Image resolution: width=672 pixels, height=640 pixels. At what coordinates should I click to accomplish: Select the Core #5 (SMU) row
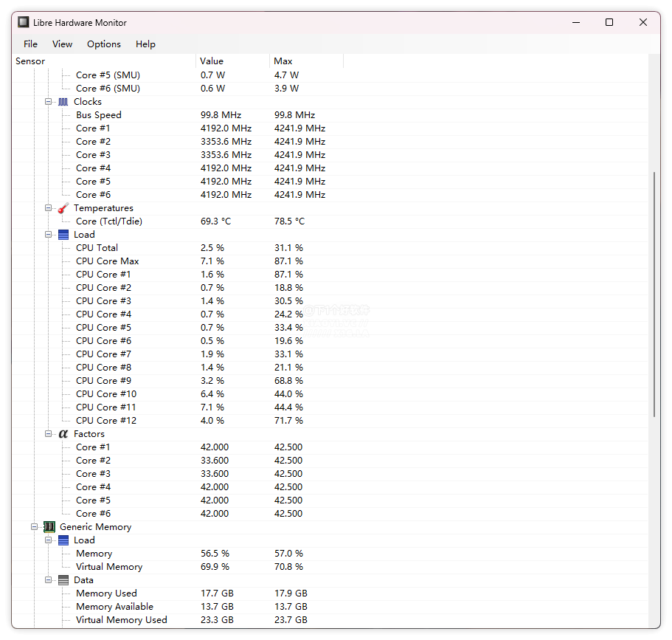coord(330,75)
